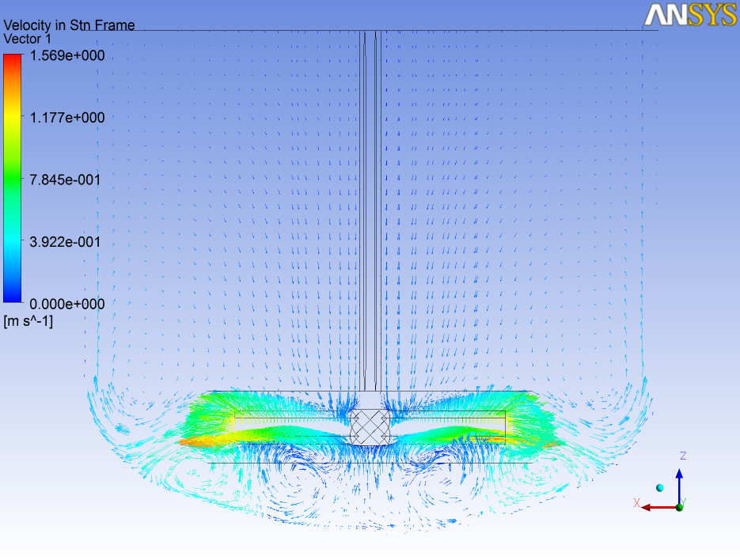Click the red X axis arrow on the triad
This screenshot has height=560, width=740.
655,507
